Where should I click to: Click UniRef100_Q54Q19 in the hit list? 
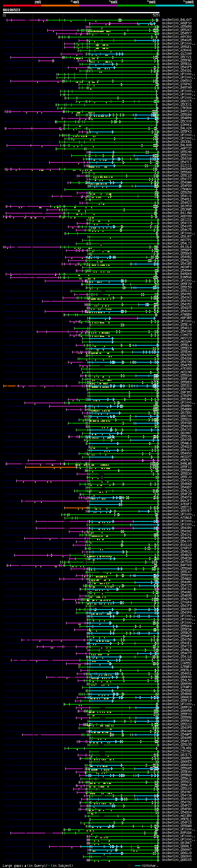[177, 446]
